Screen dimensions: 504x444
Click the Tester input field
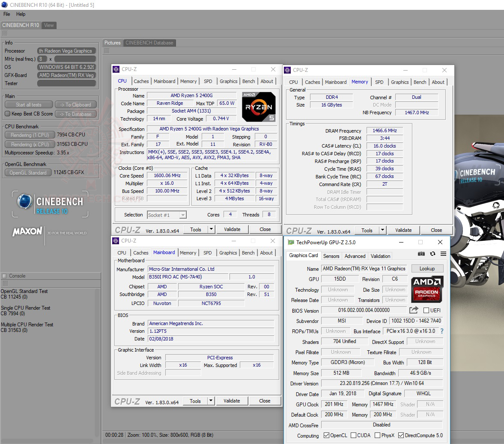(x=66, y=83)
